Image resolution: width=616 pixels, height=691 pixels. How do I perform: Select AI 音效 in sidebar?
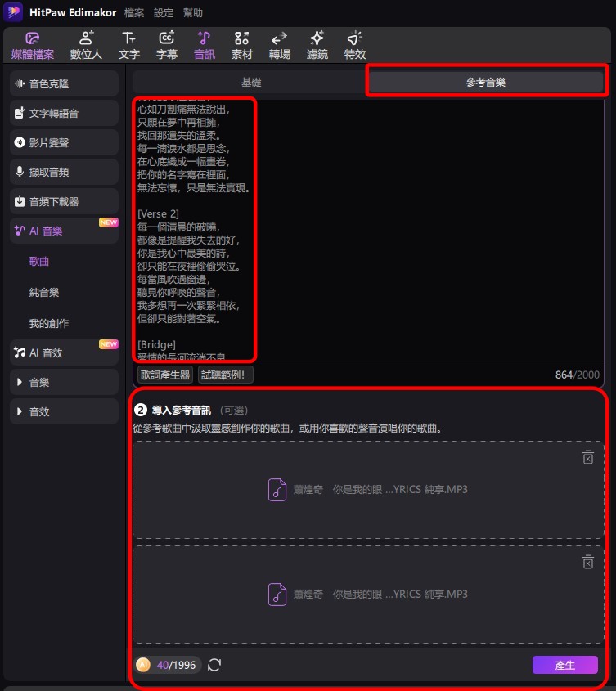(64, 352)
